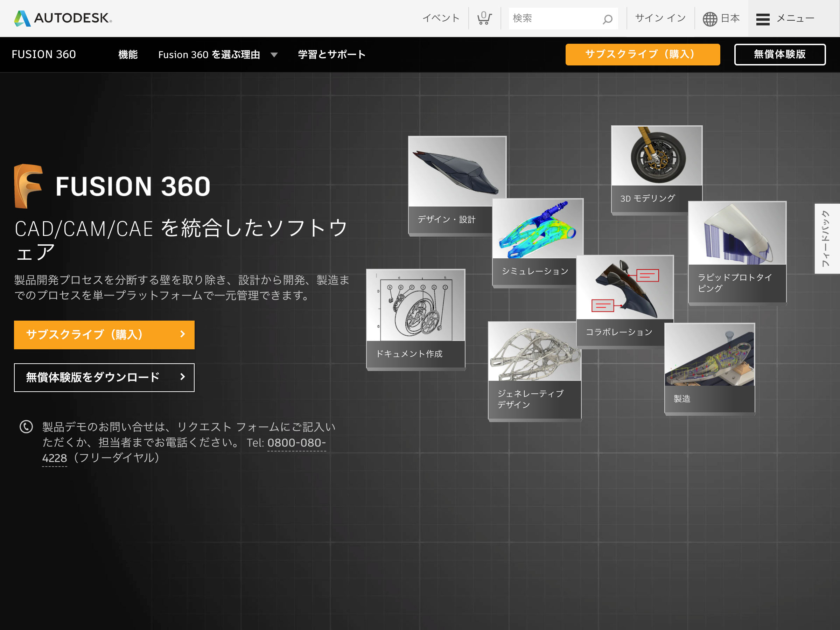Click the phone icon beside contact text

click(x=26, y=427)
